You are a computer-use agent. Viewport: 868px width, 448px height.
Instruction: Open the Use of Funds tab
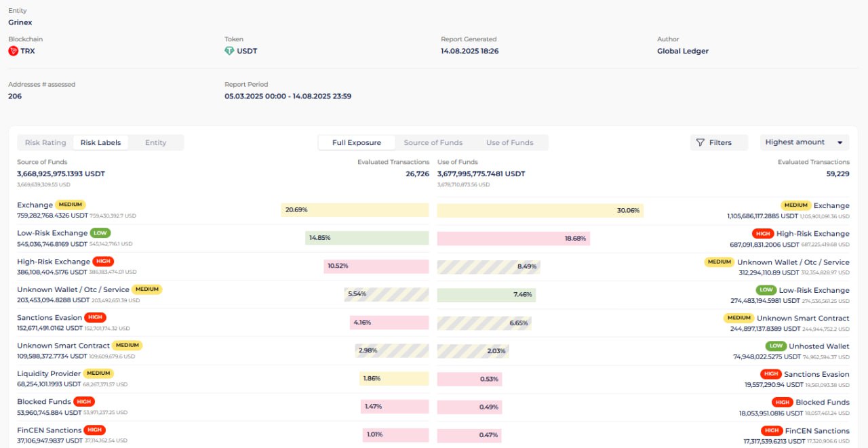point(509,142)
